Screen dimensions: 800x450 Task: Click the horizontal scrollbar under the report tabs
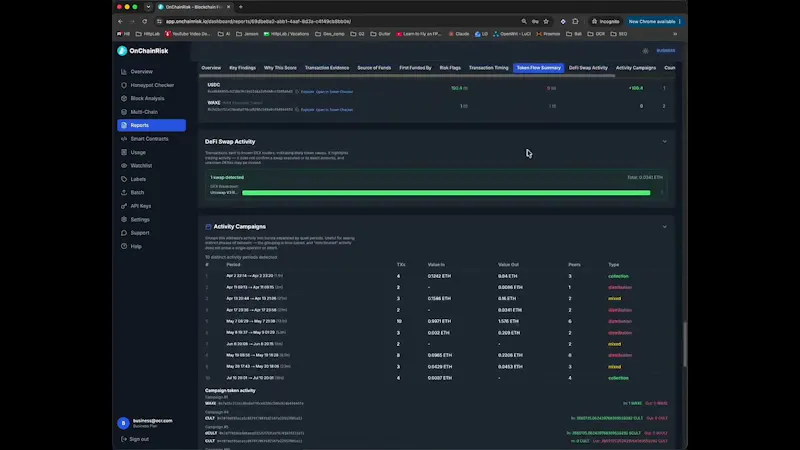[407, 76]
